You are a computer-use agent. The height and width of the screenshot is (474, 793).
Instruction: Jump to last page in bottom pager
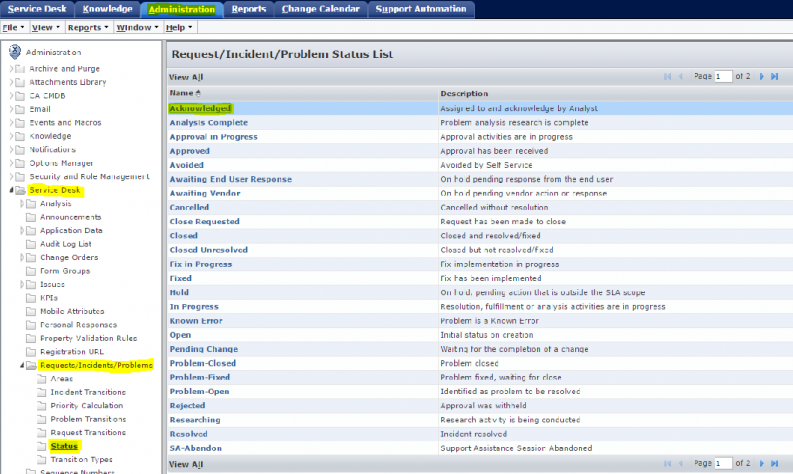pyautogui.click(x=775, y=464)
